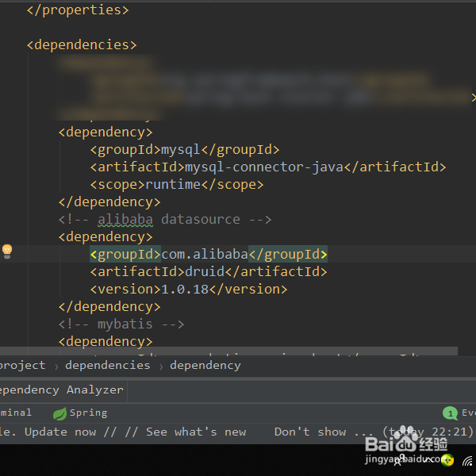This screenshot has height=476, width=476.
Task: Click the 'alibaba datasource' comment line
Action: click(x=165, y=219)
